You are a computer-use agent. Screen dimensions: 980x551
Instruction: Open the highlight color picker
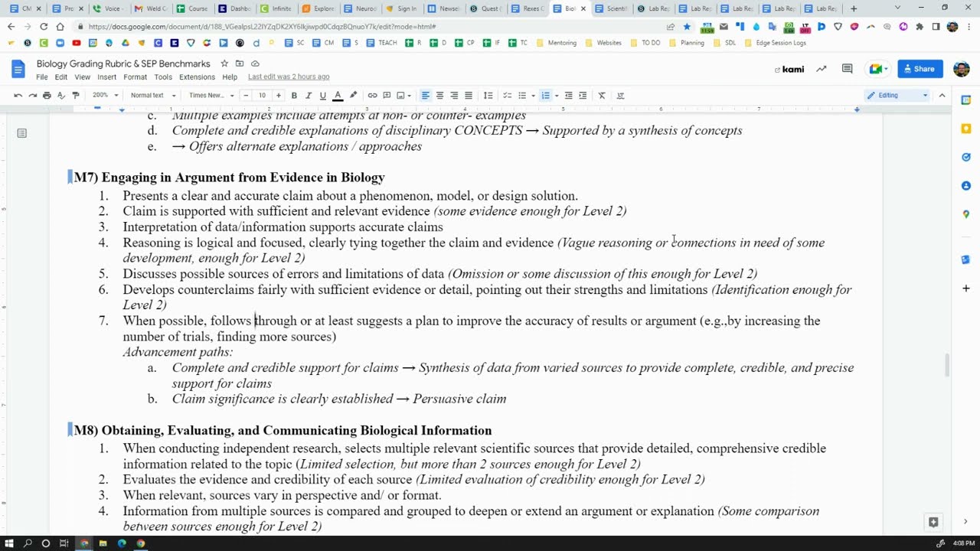pos(353,96)
